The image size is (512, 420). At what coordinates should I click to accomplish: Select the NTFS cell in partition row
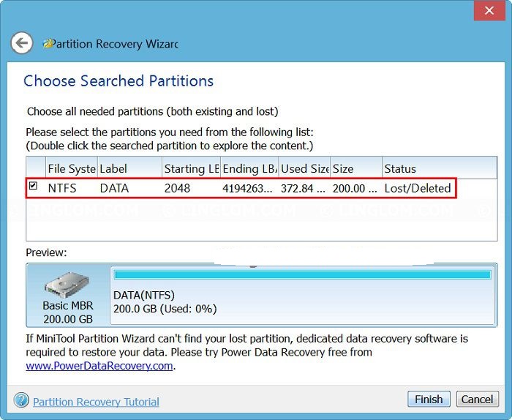(62, 188)
